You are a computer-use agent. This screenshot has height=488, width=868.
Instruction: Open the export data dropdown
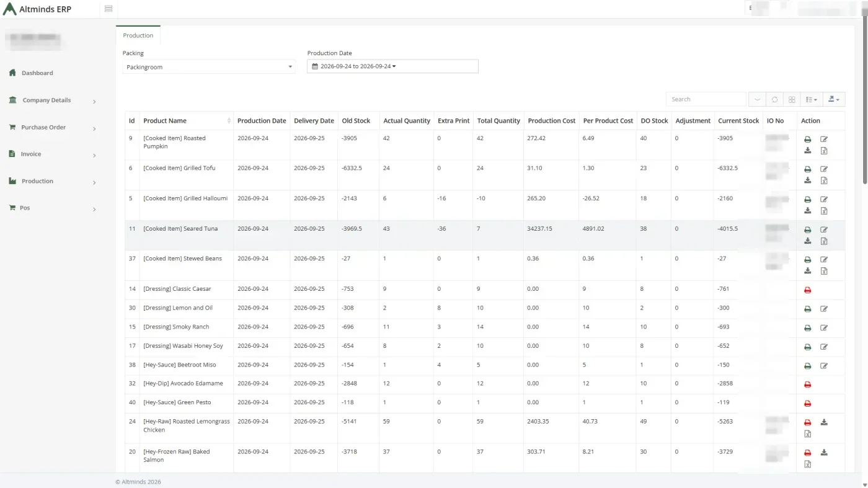(x=833, y=99)
